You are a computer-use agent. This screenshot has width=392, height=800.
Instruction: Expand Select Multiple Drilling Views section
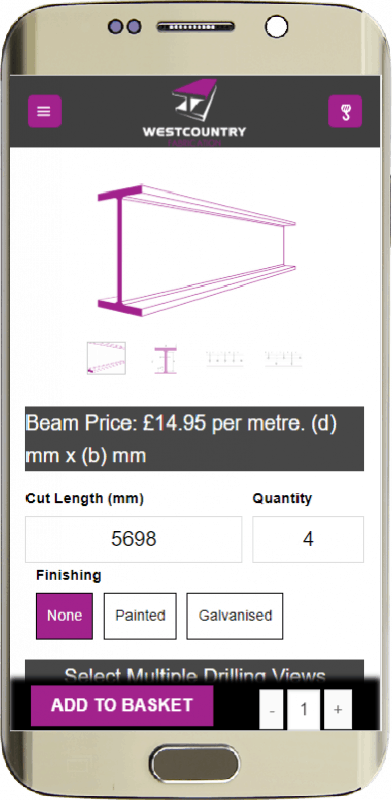(x=194, y=672)
